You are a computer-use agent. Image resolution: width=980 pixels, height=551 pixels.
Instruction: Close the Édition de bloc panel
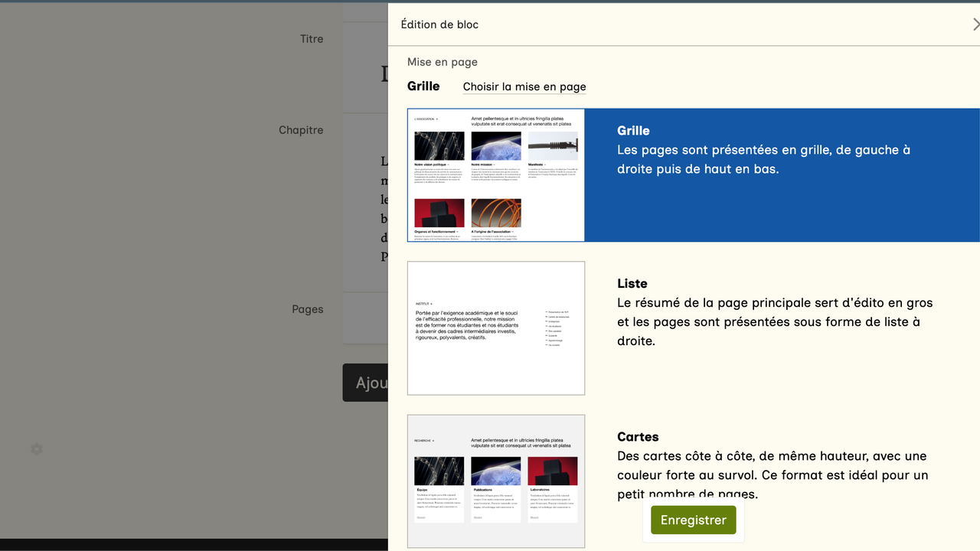tap(975, 24)
